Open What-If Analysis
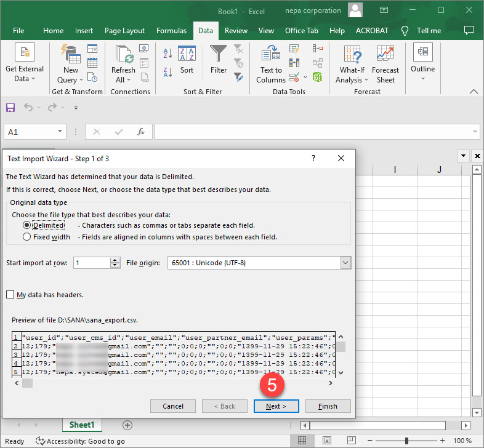 coord(352,65)
